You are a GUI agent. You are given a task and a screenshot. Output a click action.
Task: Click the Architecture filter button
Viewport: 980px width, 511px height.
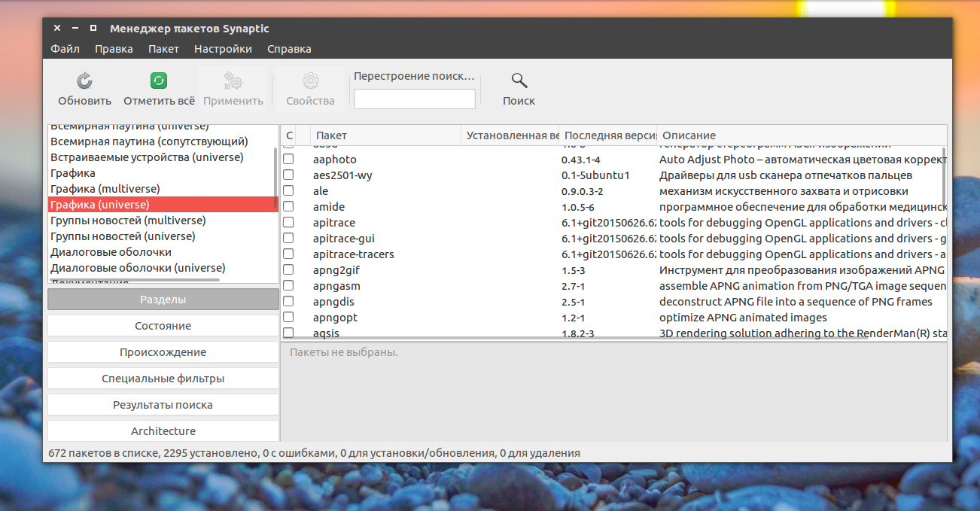tap(163, 431)
